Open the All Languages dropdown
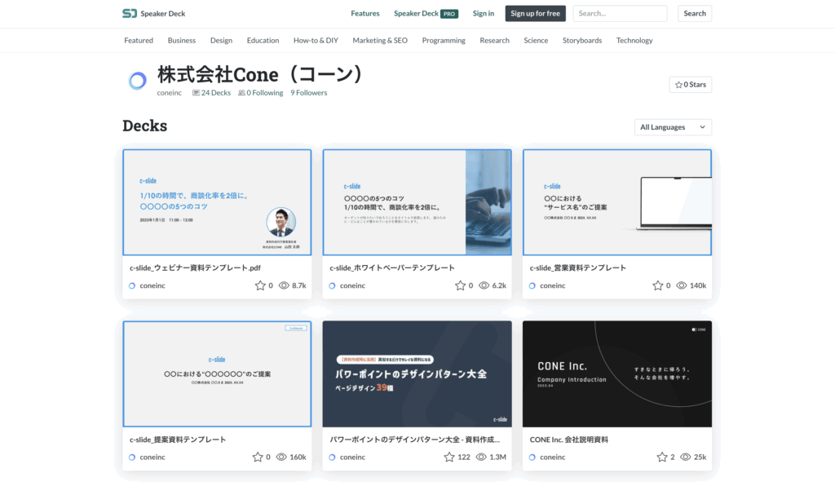The image size is (835, 504). tap(673, 127)
